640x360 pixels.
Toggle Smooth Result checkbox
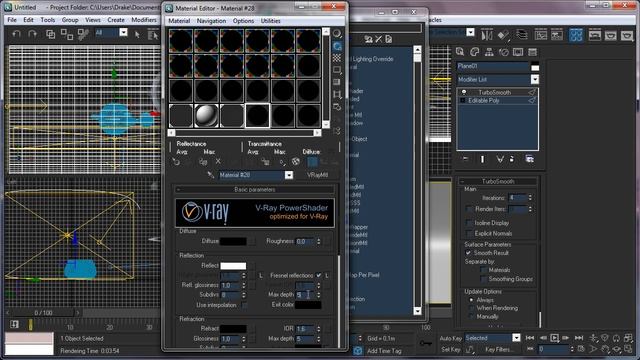pyautogui.click(x=468, y=253)
